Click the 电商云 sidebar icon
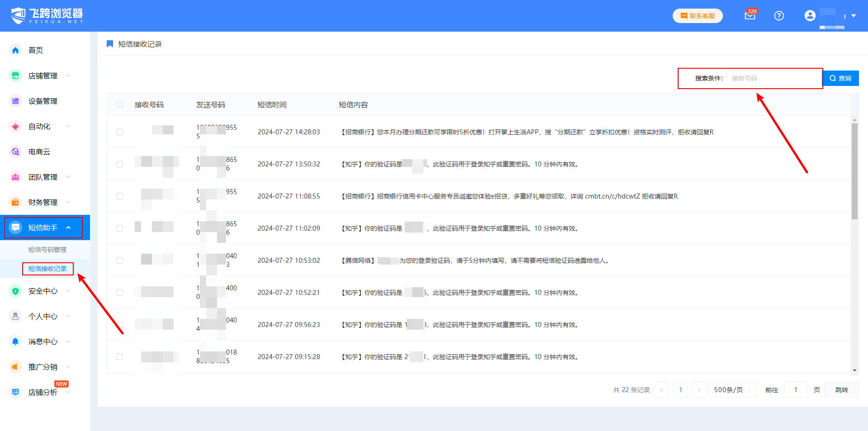The image size is (868, 431). (x=15, y=152)
